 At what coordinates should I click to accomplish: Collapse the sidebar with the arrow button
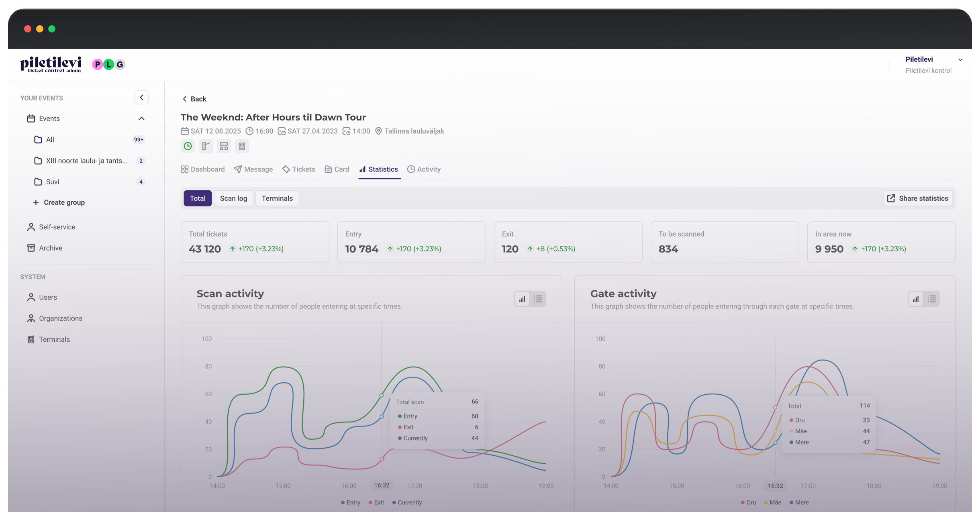(141, 98)
